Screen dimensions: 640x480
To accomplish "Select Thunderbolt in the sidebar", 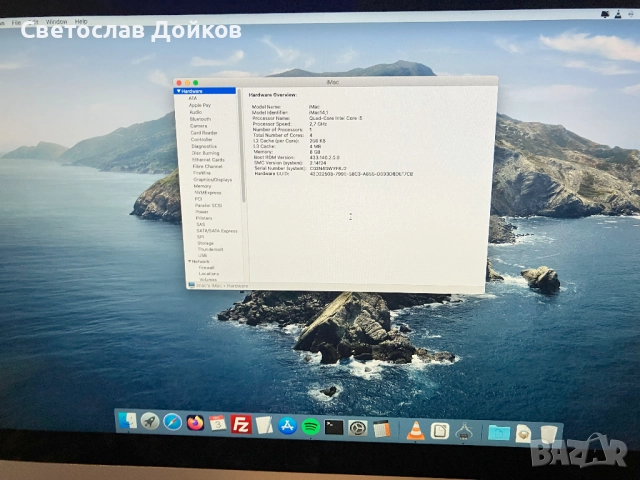I will [210, 249].
